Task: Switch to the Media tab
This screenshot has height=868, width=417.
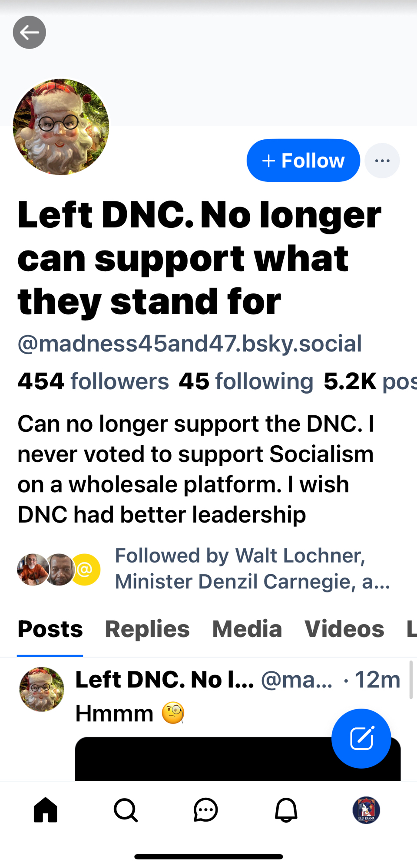Action: click(x=247, y=629)
